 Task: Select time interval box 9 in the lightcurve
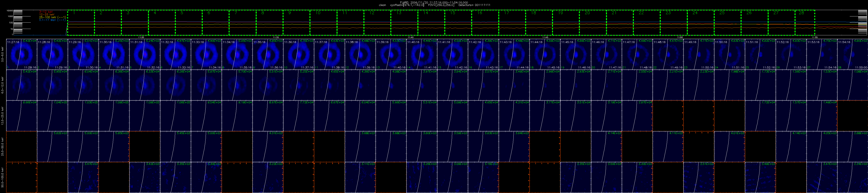click(297, 23)
